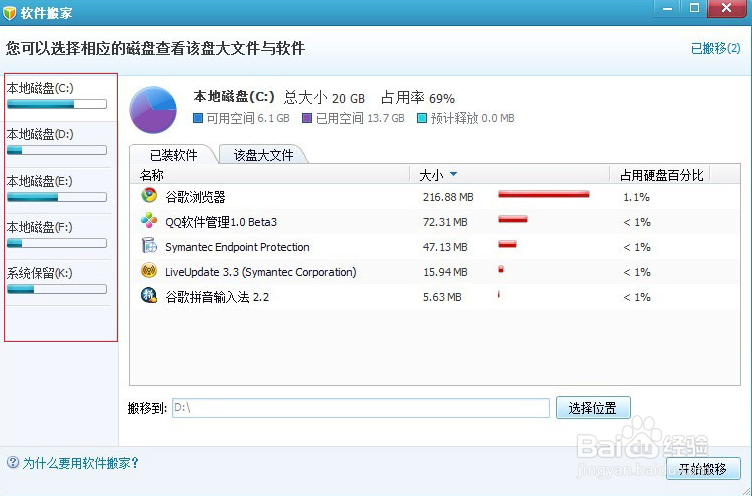Screen dimensions: 752x496
Task: Select the Symantec Endpoint Protection row name
Action: pos(237,247)
